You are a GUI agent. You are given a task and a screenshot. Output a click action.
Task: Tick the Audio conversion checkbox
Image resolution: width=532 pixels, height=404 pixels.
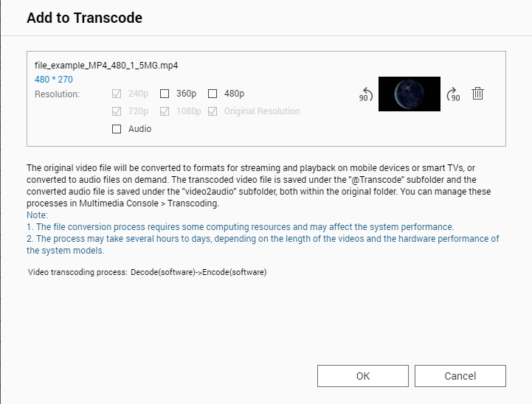[x=117, y=129]
